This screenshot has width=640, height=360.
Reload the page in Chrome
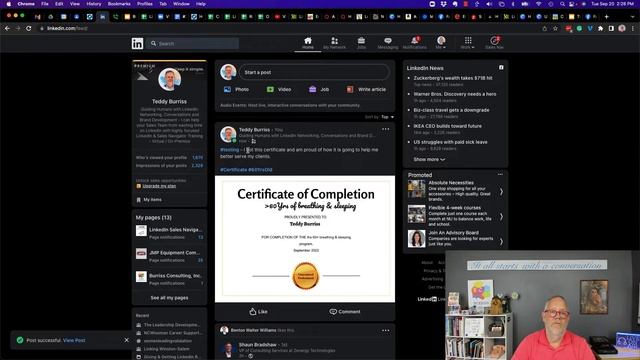(29, 28)
